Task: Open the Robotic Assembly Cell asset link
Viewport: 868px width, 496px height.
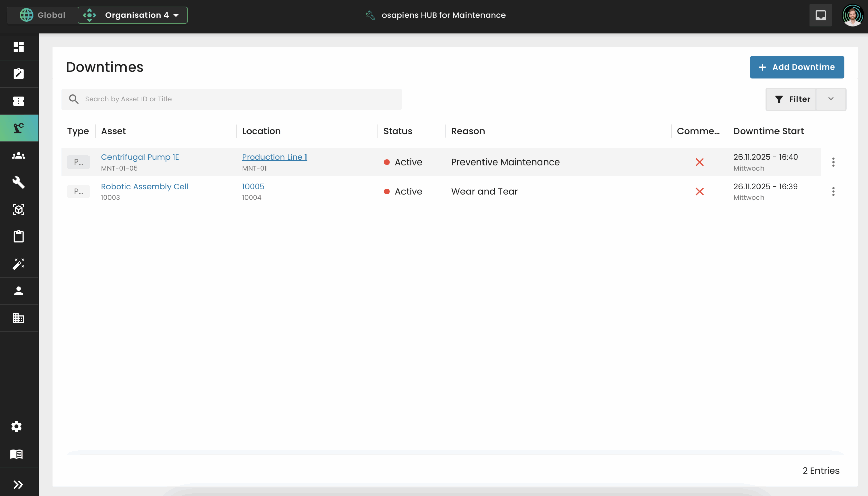Action: tap(144, 186)
